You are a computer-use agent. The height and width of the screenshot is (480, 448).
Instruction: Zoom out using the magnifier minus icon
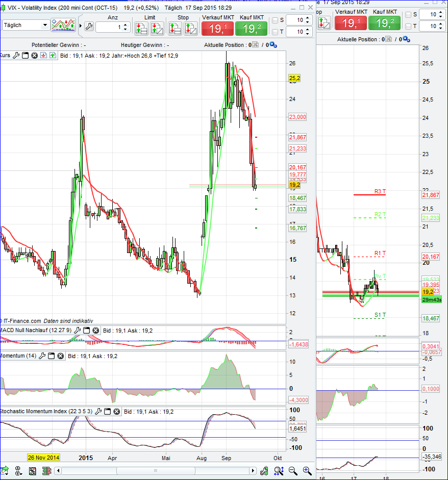pyautogui.click(x=292, y=471)
